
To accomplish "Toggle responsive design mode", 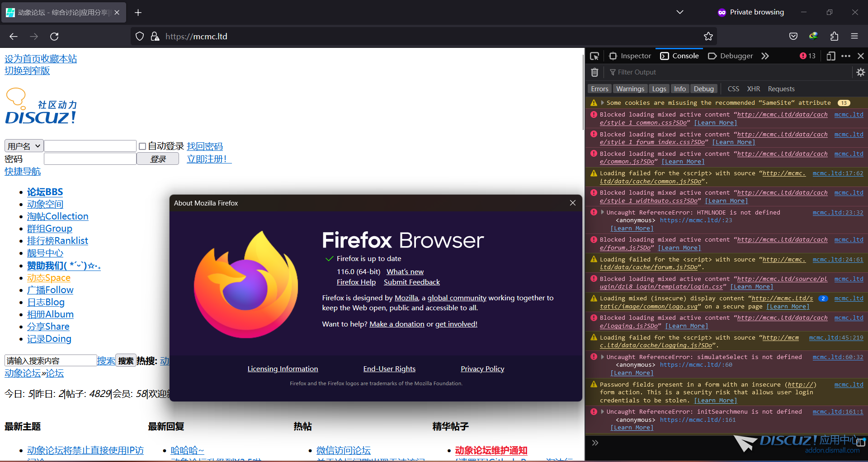I will pyautogui.click(x=830, y=56).
